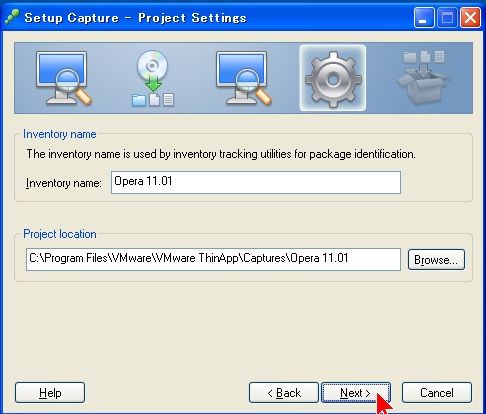Screen dimensions: 486x414
Task: Click in the Project location path field
Action: click(213, 259)
